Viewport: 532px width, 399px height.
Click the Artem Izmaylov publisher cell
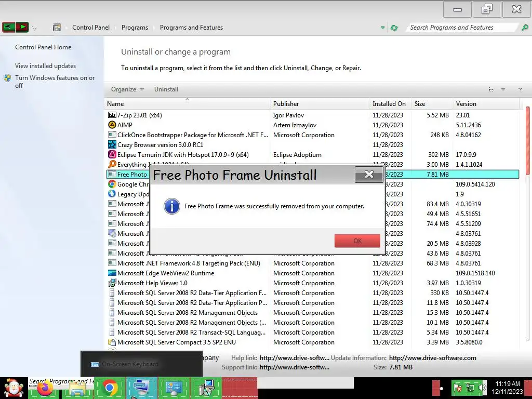[x=295, y=125]
